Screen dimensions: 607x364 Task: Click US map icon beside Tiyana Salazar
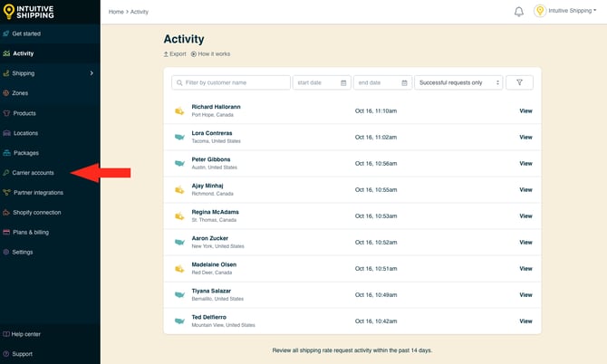pos(179,295)
